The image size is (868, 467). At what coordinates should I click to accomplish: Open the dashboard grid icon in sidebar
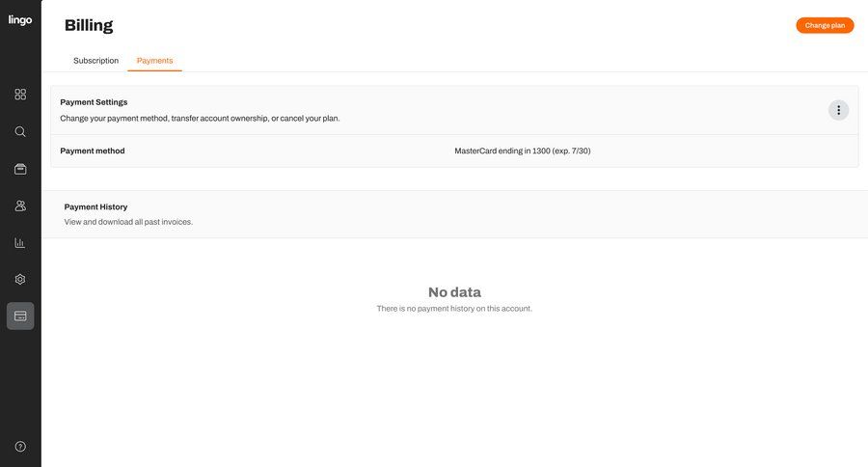coord(20,95)
